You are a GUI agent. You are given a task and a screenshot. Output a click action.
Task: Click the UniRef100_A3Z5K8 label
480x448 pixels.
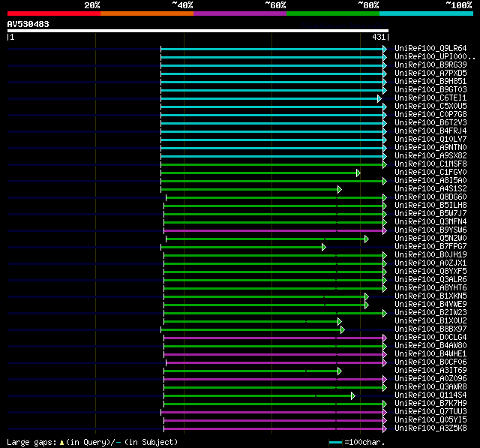[x=430, y=428]
